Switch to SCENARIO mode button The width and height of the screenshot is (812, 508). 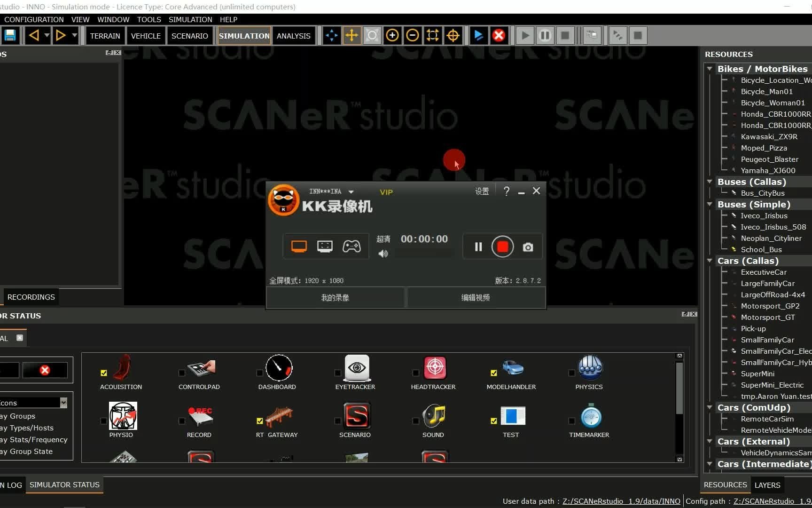(x=190, y=36)
